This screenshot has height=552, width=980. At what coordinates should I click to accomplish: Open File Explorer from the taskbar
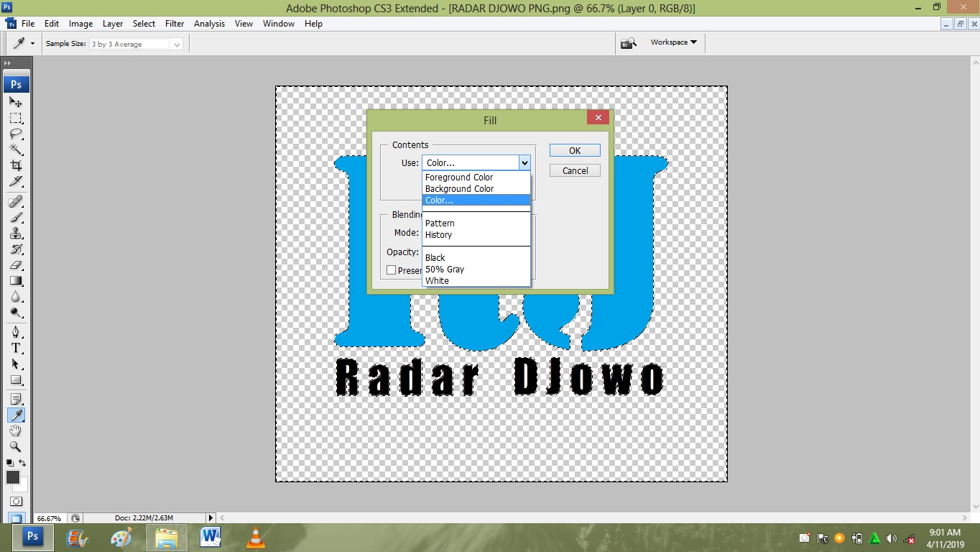[166, 537]
